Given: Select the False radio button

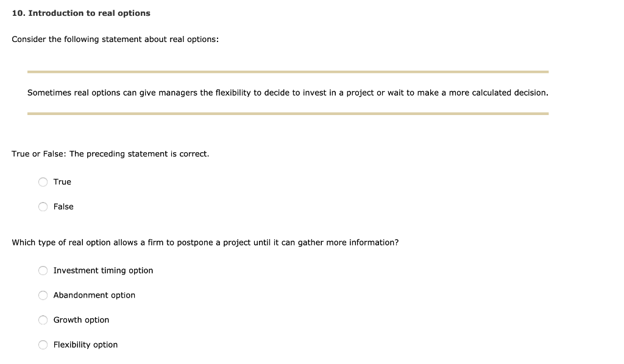Looking at the screenshot, I should click(43, 206).
